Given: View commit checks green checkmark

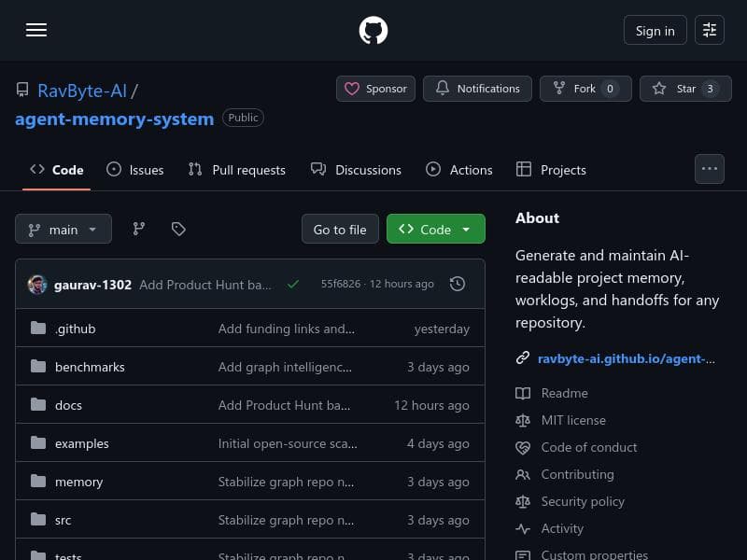Looking at the screenshot, I should 293,285.
